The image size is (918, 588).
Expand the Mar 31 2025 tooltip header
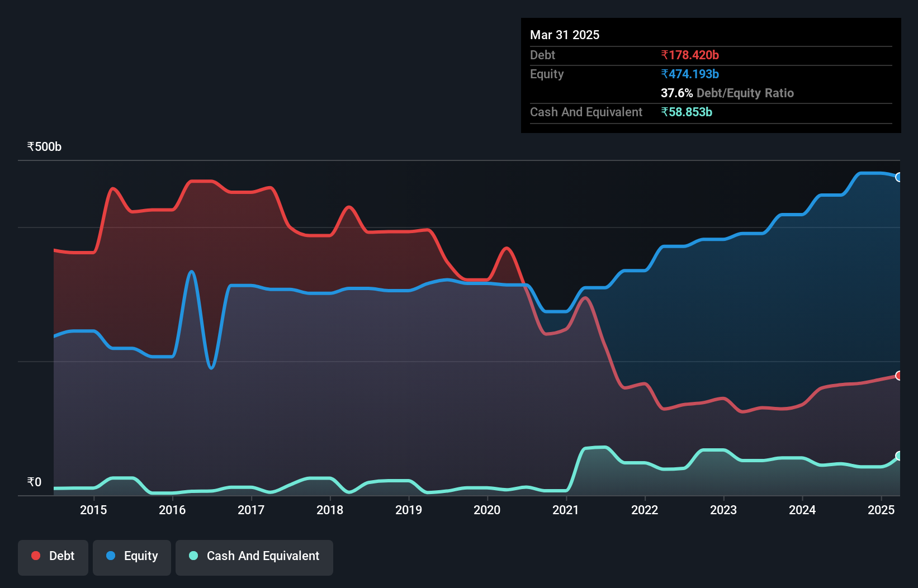[x=565, y=35]
